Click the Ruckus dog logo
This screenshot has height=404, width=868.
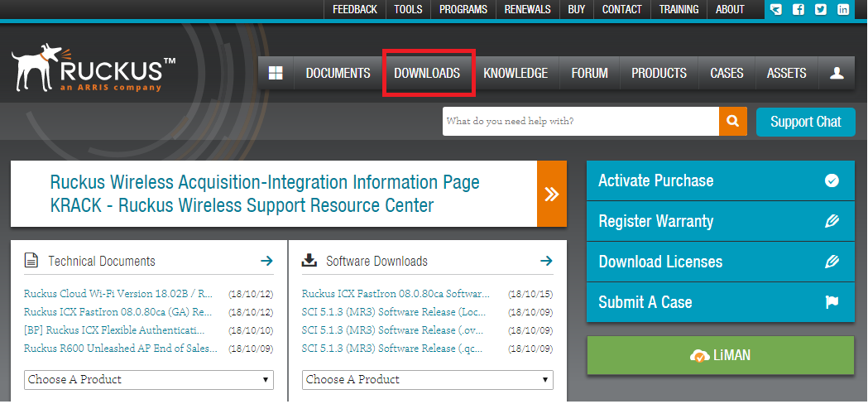pos(93,68)
